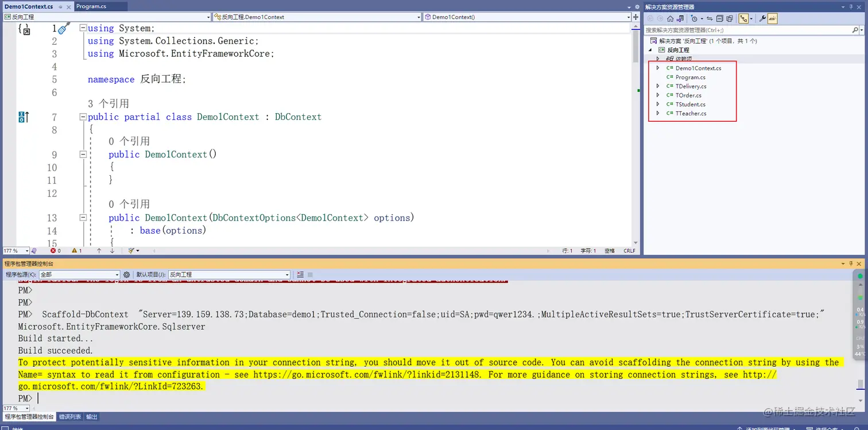Collapse the using directives block at line 1
This screenshot has width=868, height=430.
(x=83, y=28)
